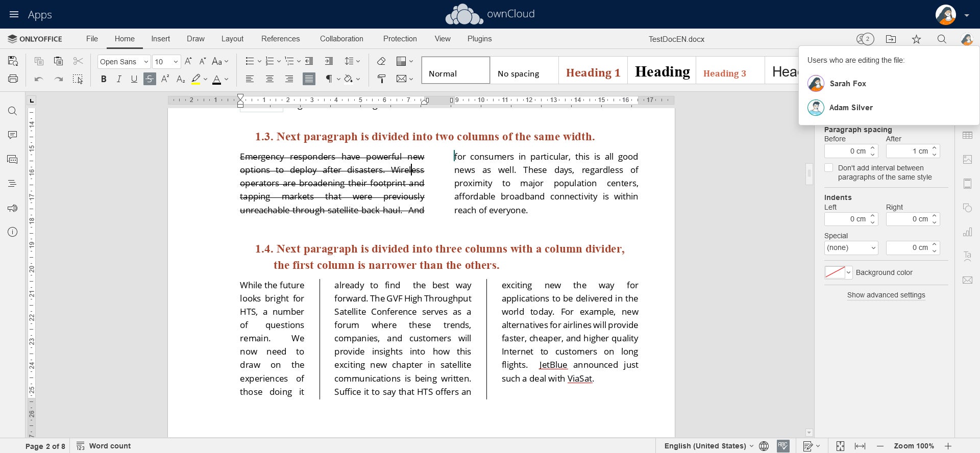The width and height of the screenshot is (980, 453).
Task: Open table settings in right sidebar
Action: point(967,135)
